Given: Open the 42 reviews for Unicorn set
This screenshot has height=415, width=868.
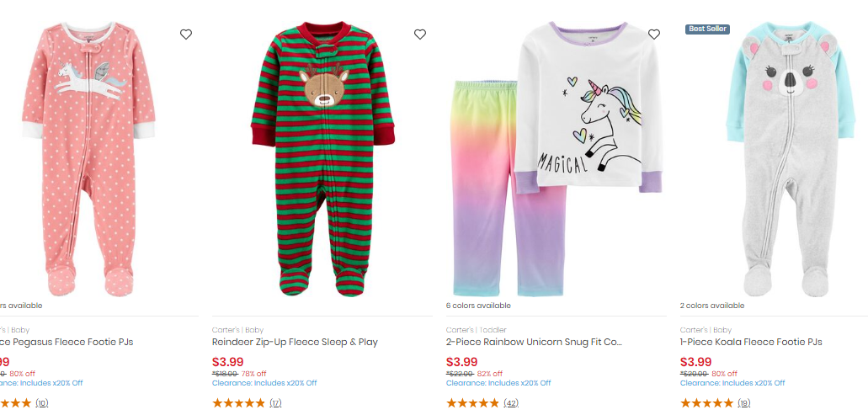Looking at the screenshot, I should (x=511, y=403).
